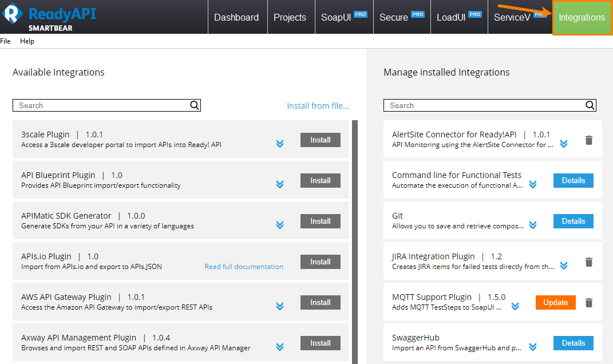Image resolution: width=613 pixels, height=364 pixels.
Task: Click the trash icon for MQTT Support Plugin
Action: [x=588, y=302]
